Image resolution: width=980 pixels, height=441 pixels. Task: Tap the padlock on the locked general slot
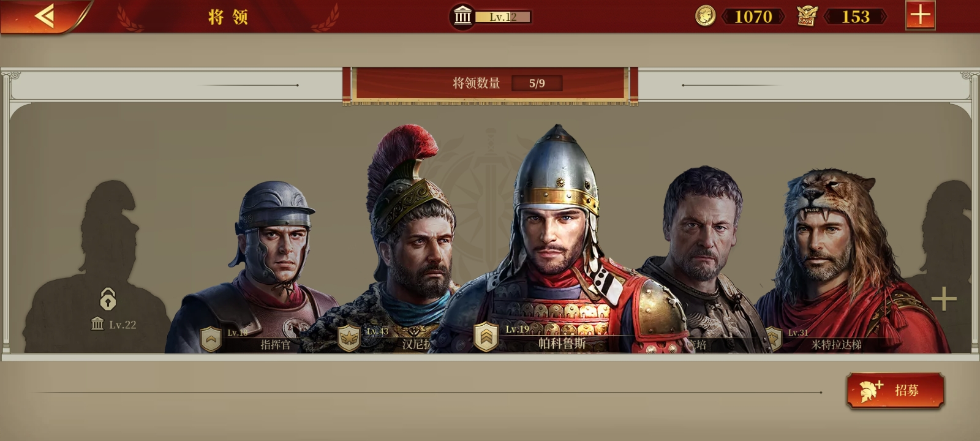108,300
